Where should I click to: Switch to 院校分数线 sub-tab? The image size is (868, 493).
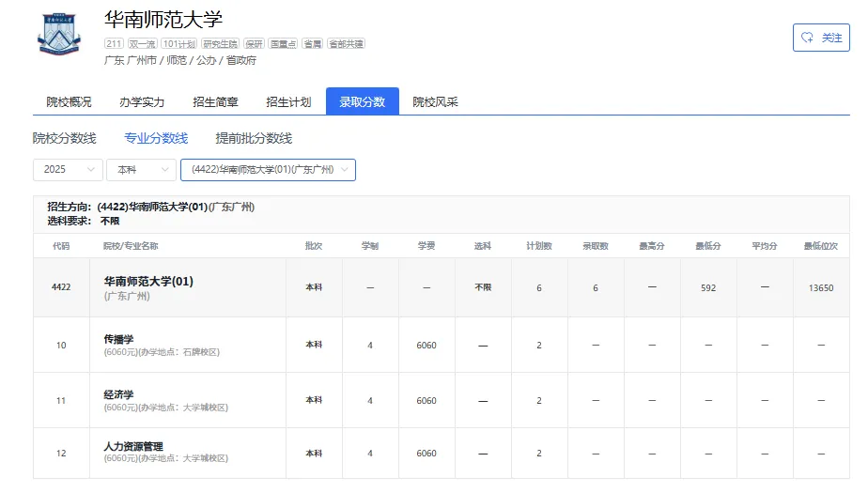coord(64,138)
